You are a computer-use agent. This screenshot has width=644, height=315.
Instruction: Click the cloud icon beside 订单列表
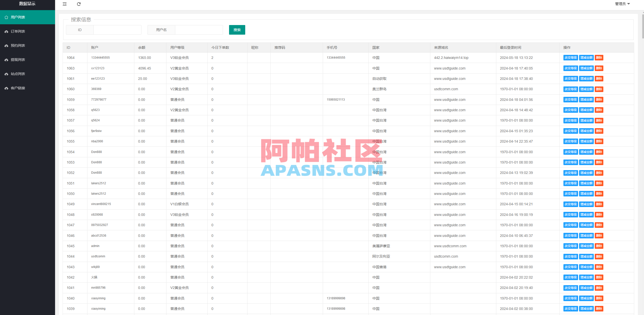(7, 31)
